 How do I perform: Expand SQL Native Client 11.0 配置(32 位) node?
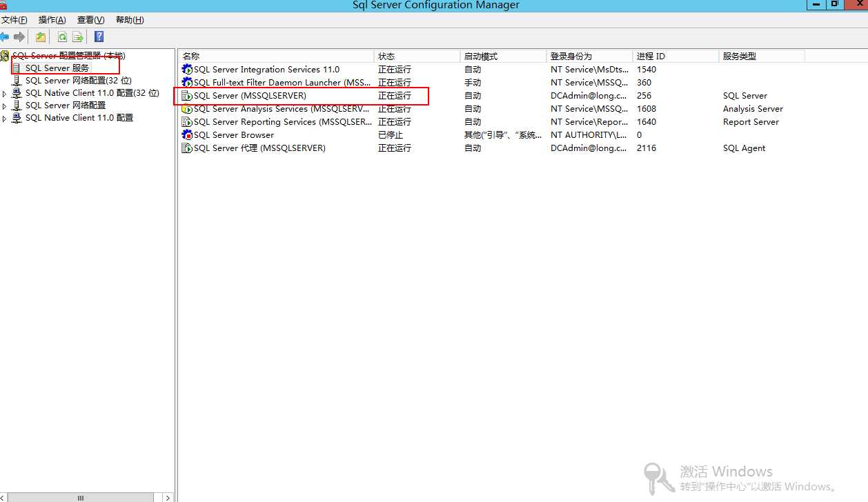point(4,93)
